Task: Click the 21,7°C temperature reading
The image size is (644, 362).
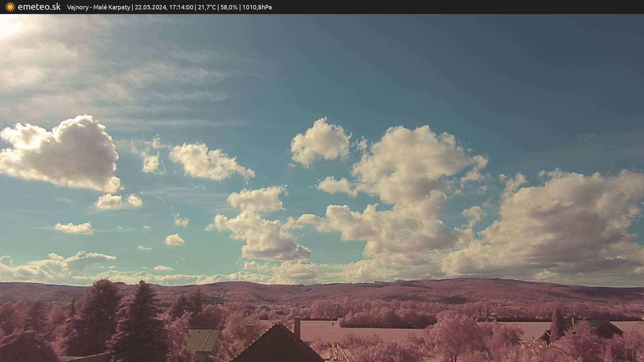Action: pos(207,7)
